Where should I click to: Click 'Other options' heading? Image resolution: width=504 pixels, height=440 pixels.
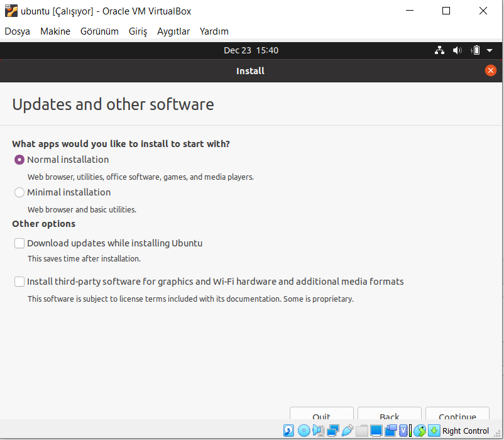point(44,224)
